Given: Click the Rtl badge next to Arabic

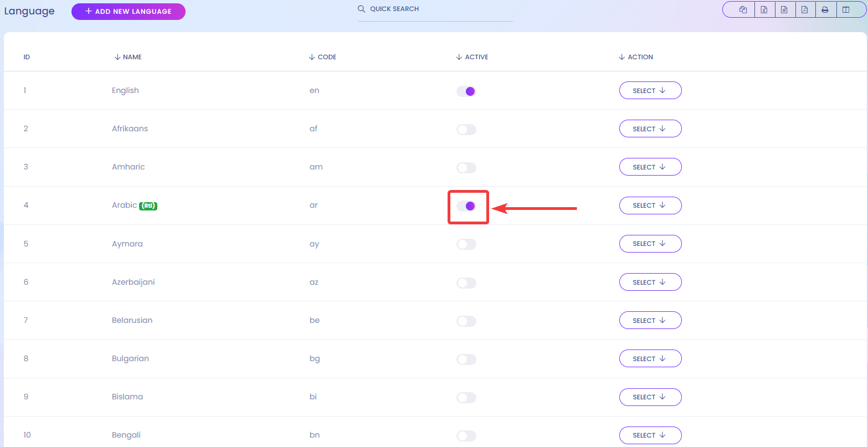Looking at the screenshot, I should [x=148, y=205].
